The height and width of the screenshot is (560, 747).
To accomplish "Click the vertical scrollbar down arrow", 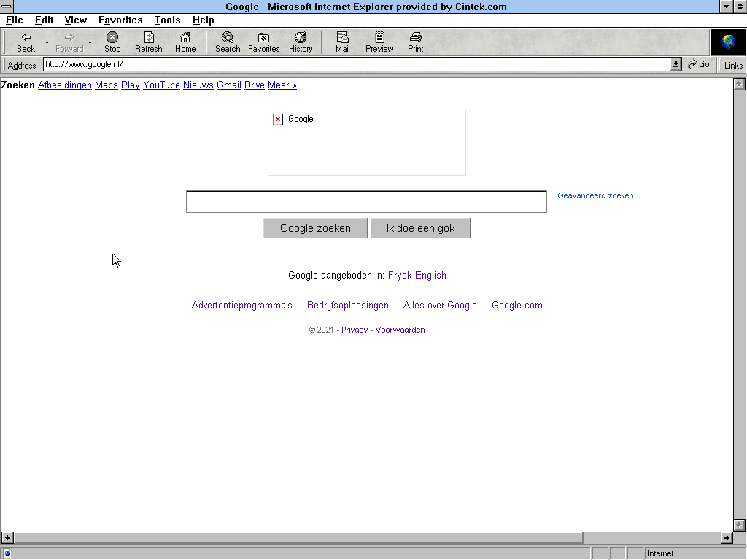I will pyautogui.click(x=739, y=525).
